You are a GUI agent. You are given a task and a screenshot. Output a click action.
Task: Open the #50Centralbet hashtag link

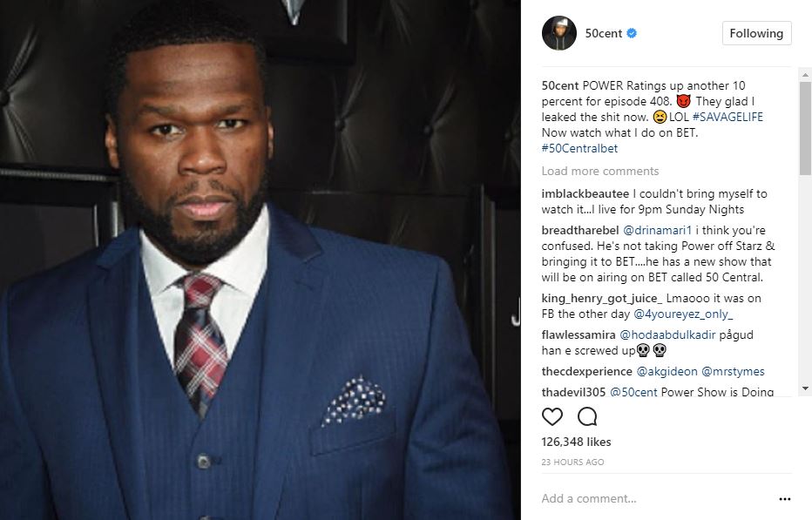click(x=579, y=148)
